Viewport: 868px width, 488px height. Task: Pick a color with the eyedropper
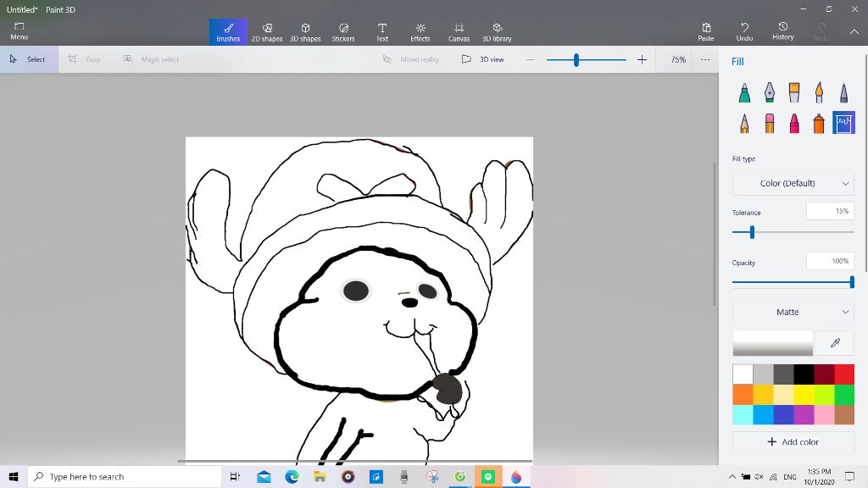835,343
